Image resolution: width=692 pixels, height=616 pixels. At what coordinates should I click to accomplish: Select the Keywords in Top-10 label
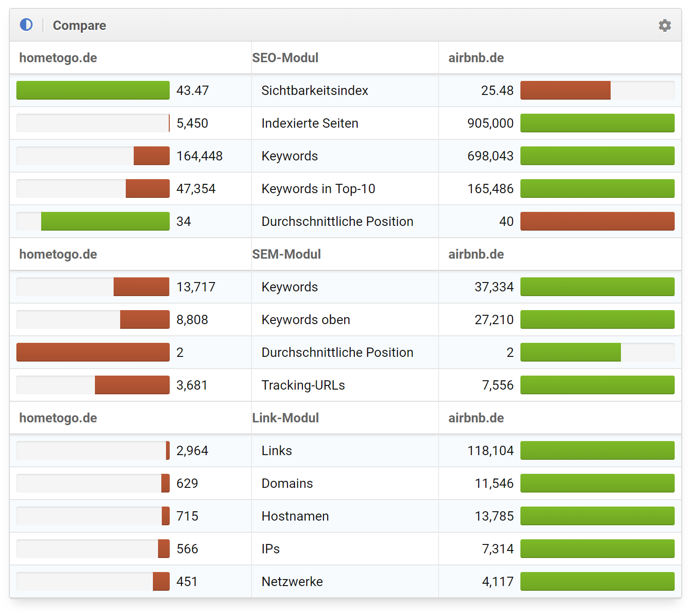(x=318, y=189)
